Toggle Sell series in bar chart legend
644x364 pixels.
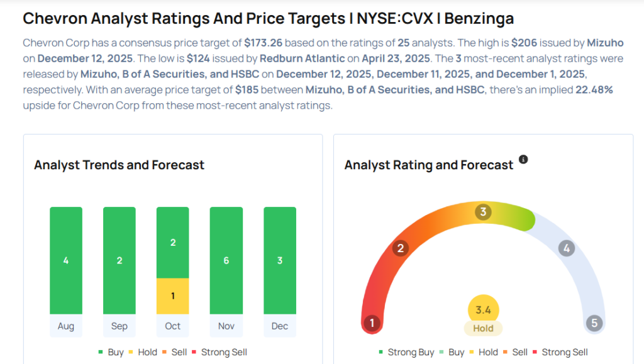pyautogui.click(x=177, y=352)
